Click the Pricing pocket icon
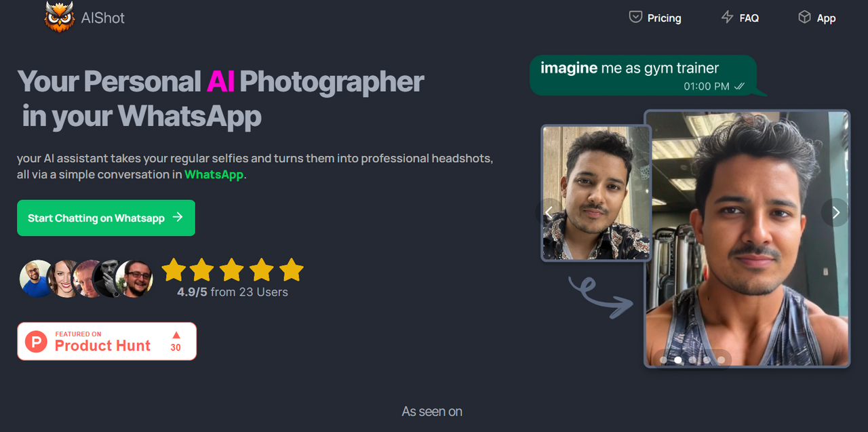 click(x=635, y=17)
